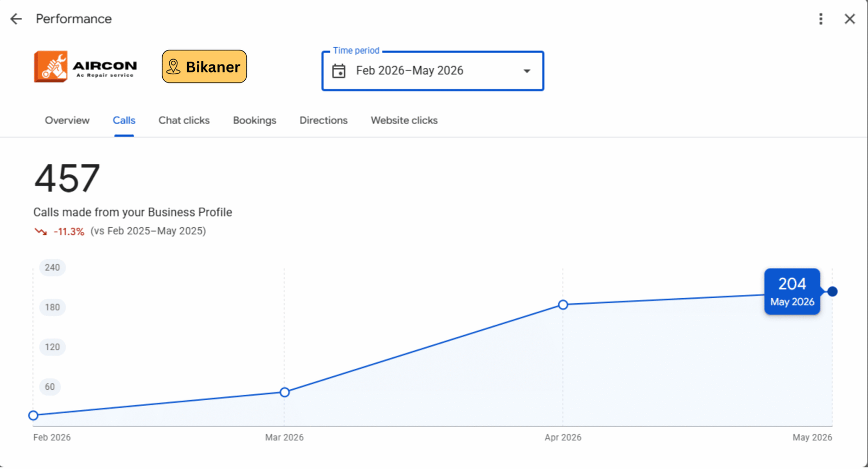
Task: Switch to the Overview tab
Action: (67, 120)
